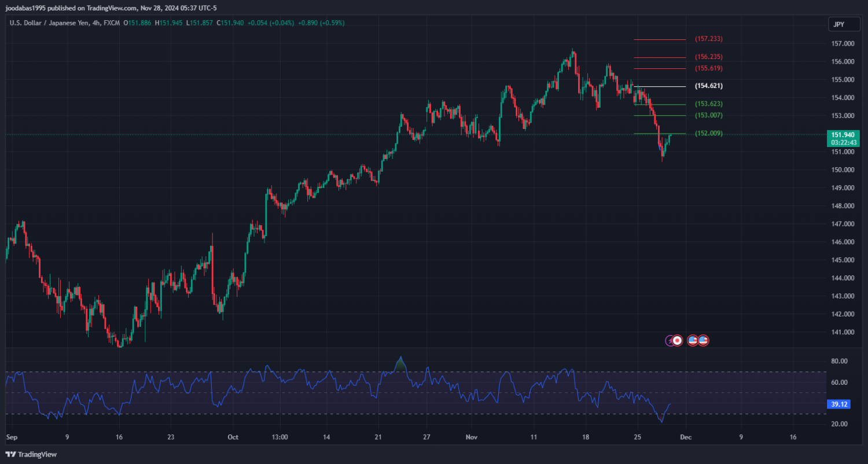Select the red 156.235 resistance level label
This screenshot has width=868, height=464.
pyautogui.click(x=708, y=57)
